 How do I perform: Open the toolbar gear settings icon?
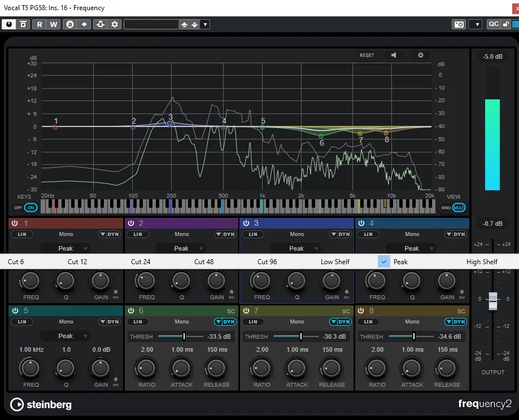115,24
